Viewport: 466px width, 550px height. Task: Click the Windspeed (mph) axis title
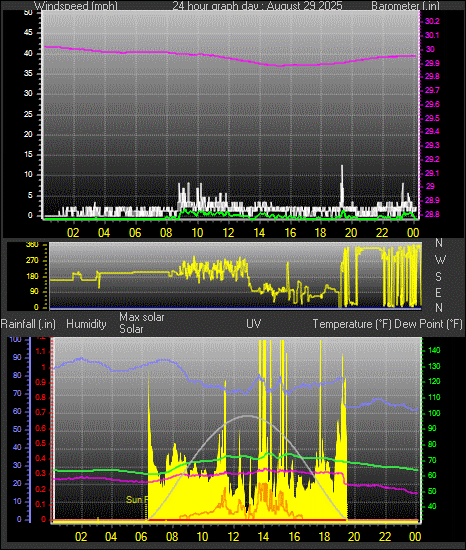75,5
